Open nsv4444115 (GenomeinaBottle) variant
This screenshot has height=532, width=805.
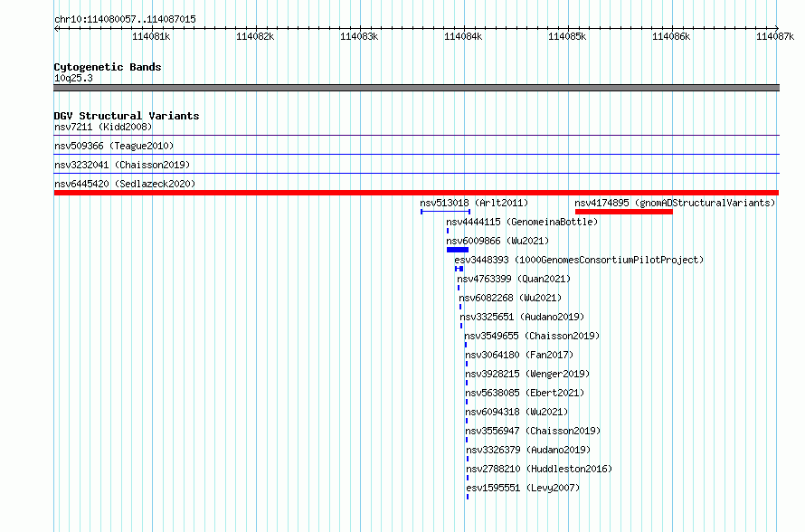click(x=522, y=222)
